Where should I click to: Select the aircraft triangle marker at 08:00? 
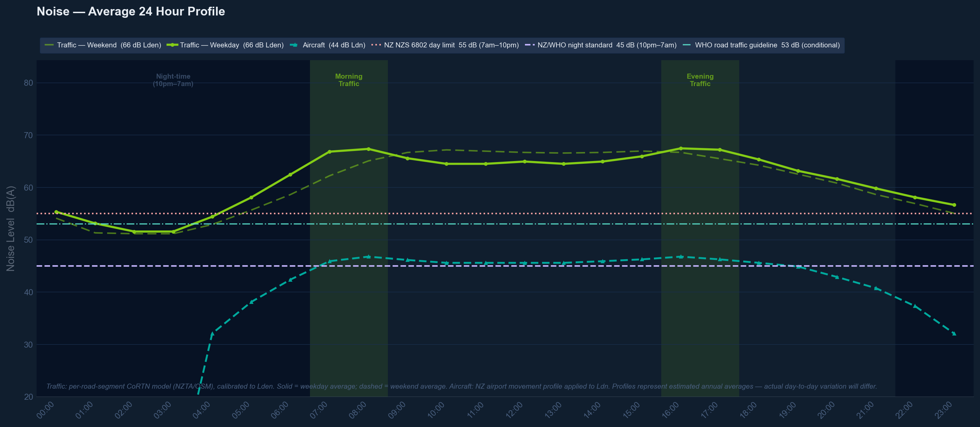pyautogui.click(x=368, y=257)
